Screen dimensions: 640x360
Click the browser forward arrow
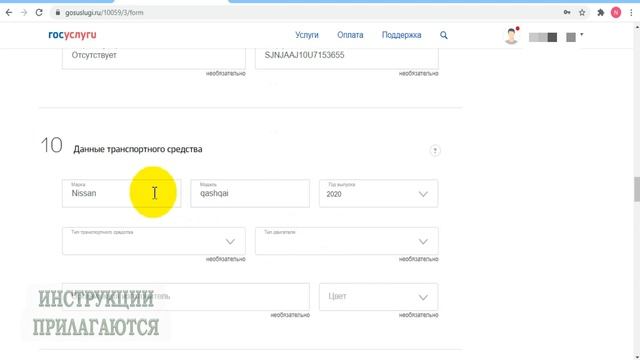[24, 13]
